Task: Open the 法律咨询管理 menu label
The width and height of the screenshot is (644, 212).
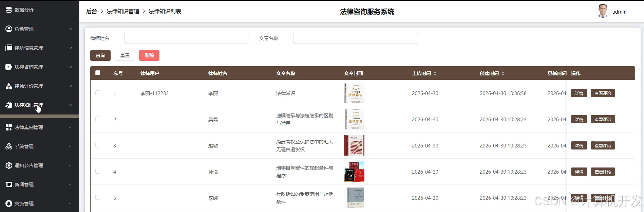Action: click(x=29, y=67)
